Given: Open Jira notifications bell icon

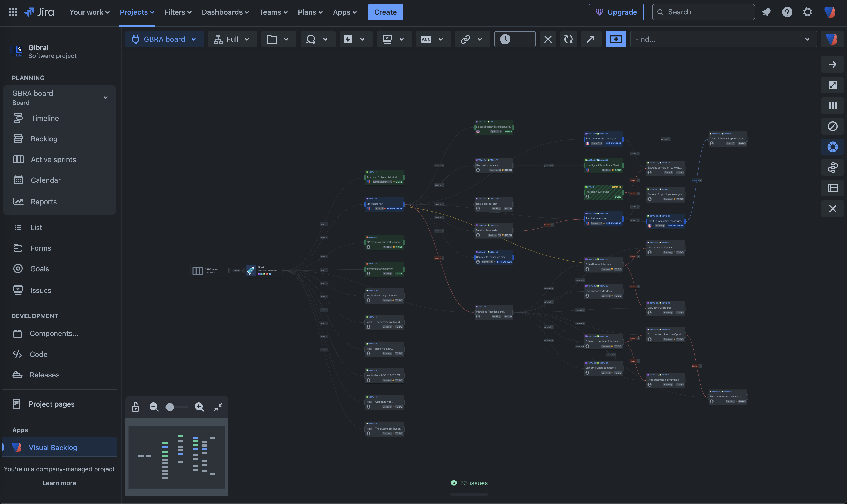Looking at the screenshot, I should pos(767,12).
